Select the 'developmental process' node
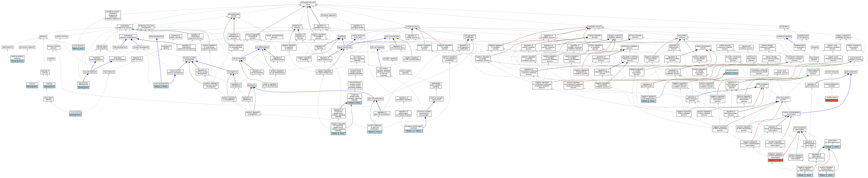Viewport: 868px width, 178px height. click(234, 15)
